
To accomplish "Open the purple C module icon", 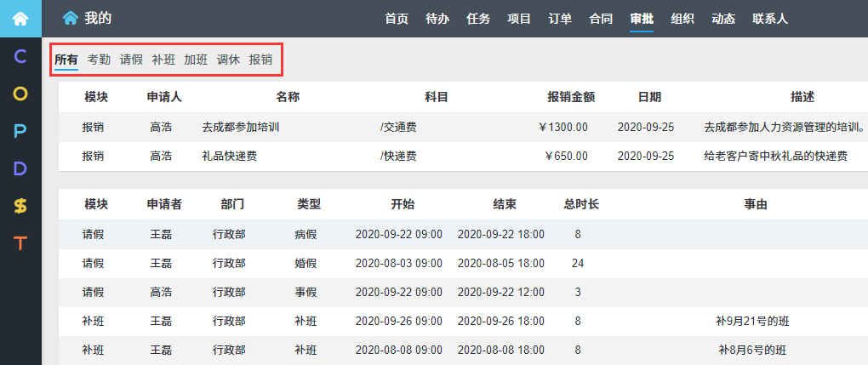I will coord(20,57).
